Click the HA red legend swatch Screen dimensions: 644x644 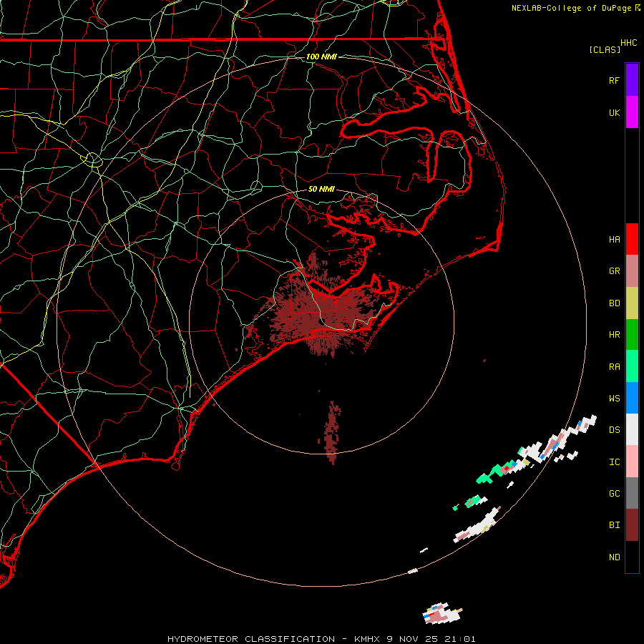coord(632,239)
